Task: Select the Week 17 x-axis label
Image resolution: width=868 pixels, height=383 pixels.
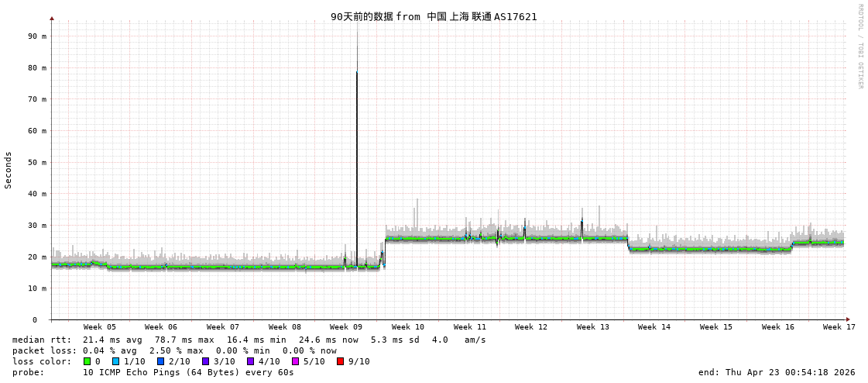Action: click(839, 327)
